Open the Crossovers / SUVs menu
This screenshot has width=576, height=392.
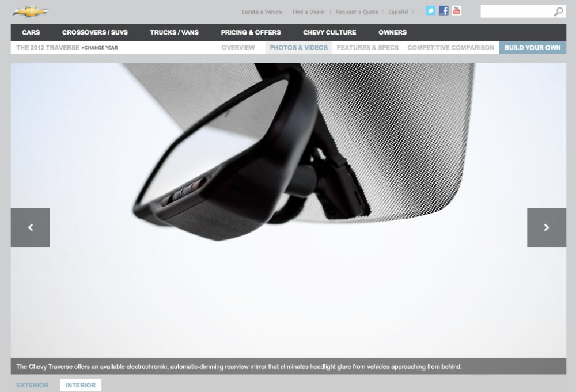click(x=95, y=32)
